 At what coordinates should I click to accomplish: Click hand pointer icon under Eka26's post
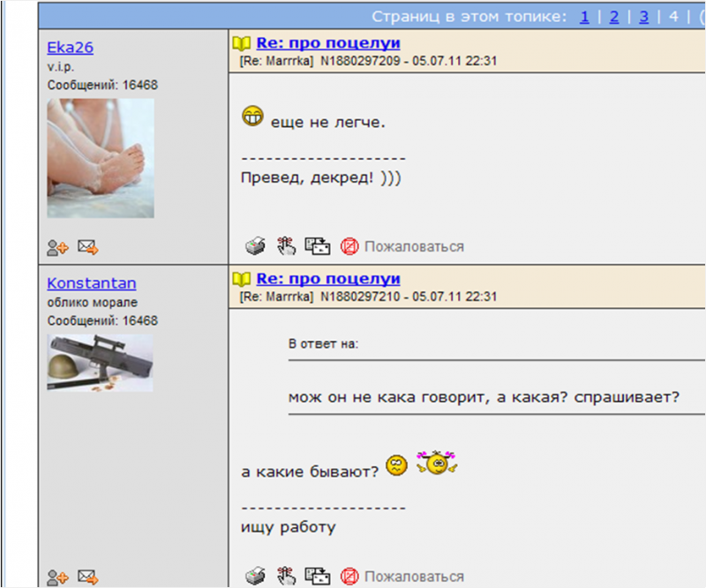tap(285, 246)
